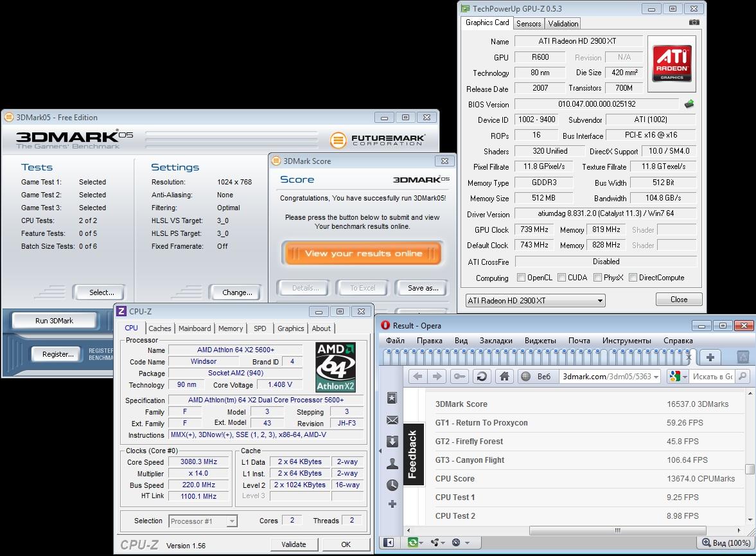Toggle the PhysX checkbox in GPU-Z
This screenshot has width=756, height=556.
597,278
